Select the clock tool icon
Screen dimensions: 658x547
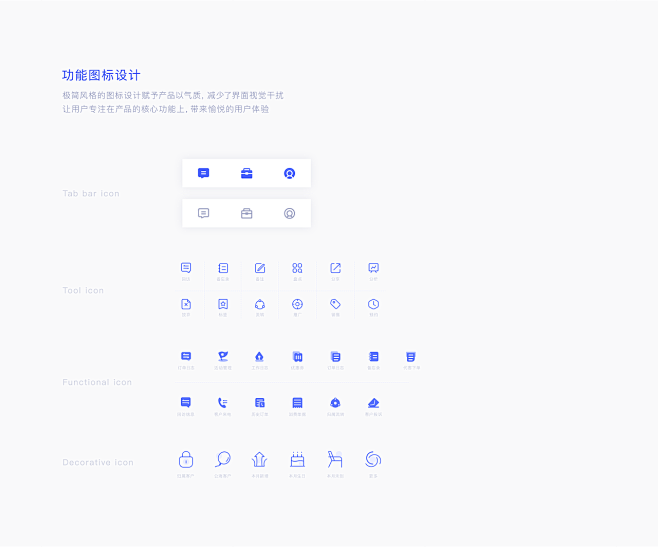[x=373, y=304]
